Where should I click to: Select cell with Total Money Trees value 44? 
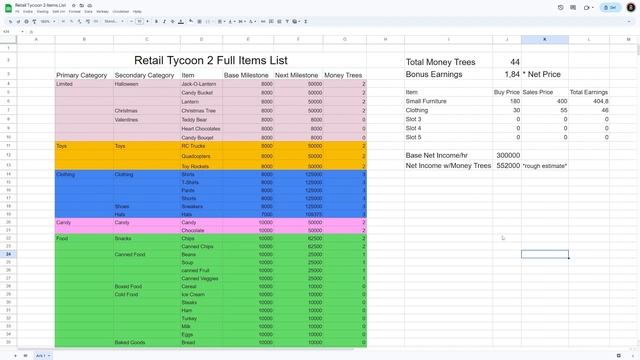coord(507,62)
